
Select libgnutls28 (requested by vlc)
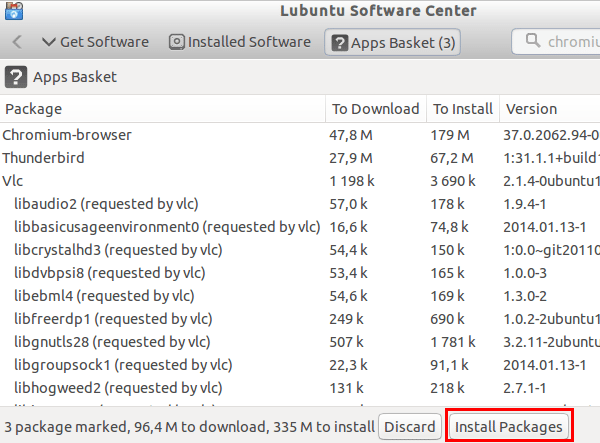300,342
